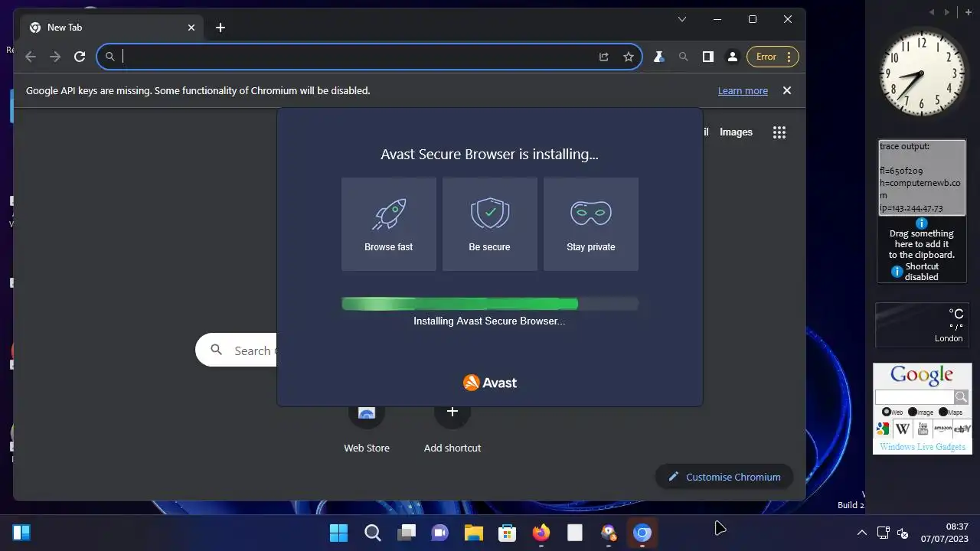Click Customise Chromium button
Image resolution: width=980 pixels, height=551 pixels.
click(x=724, y=477)
